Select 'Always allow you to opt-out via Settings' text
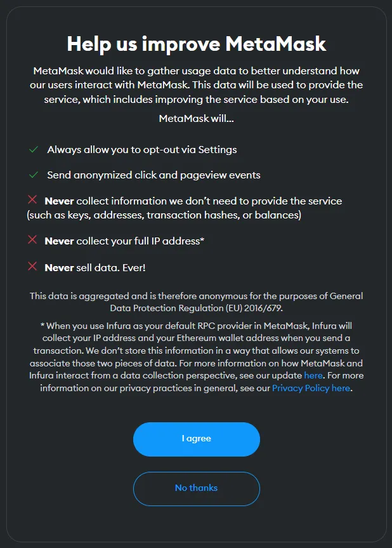392x548 pixels. (x=141, y=150)
